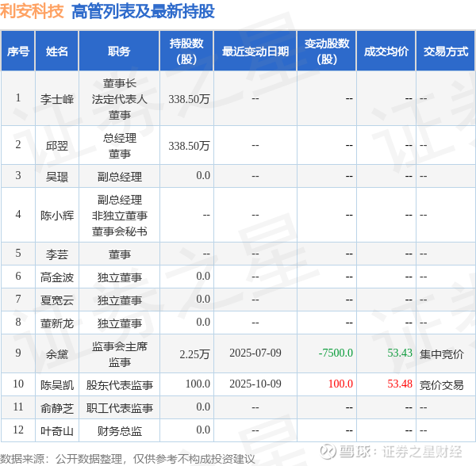Select the 最近变动日期 column header
Viewport: 476px width, 466px height.
click(x=255, y=52)
